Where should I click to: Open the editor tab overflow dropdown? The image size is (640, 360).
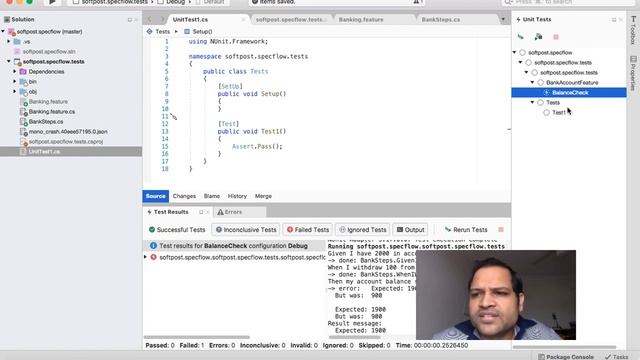503,19
